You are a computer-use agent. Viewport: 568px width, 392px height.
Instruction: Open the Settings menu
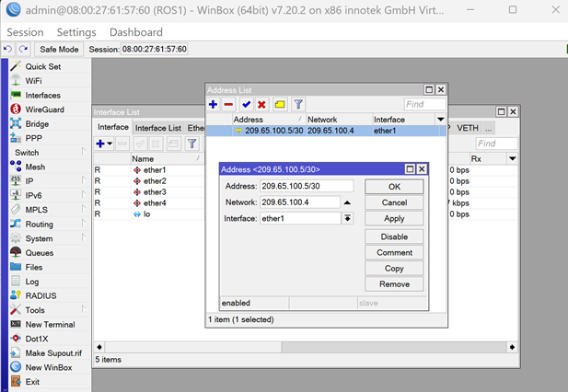pyautogui.click(x=76, y=32)
